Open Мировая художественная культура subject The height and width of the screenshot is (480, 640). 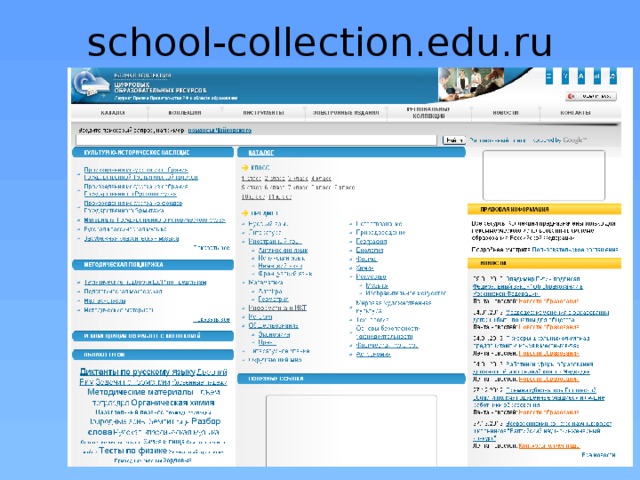(393, 307)
